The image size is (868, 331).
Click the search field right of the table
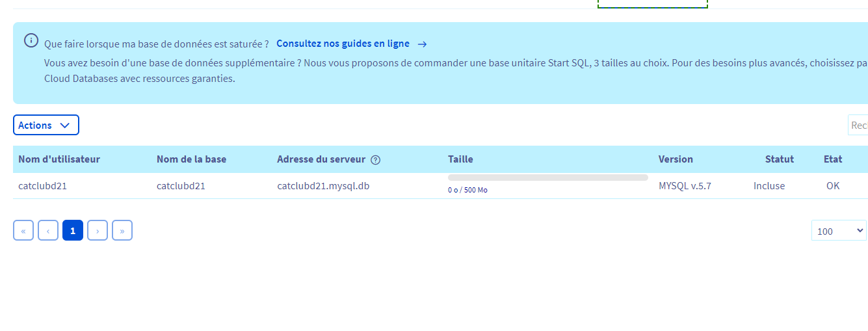858,125
